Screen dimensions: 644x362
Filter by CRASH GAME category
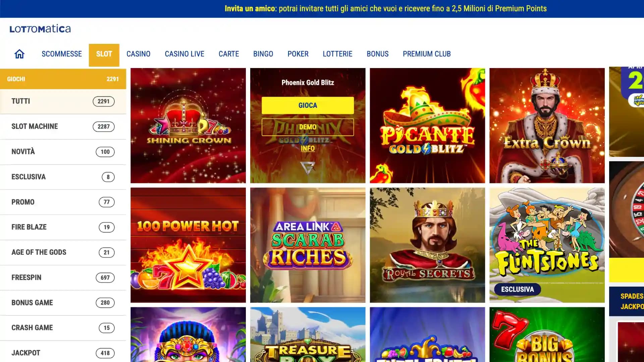click(63, 328)
